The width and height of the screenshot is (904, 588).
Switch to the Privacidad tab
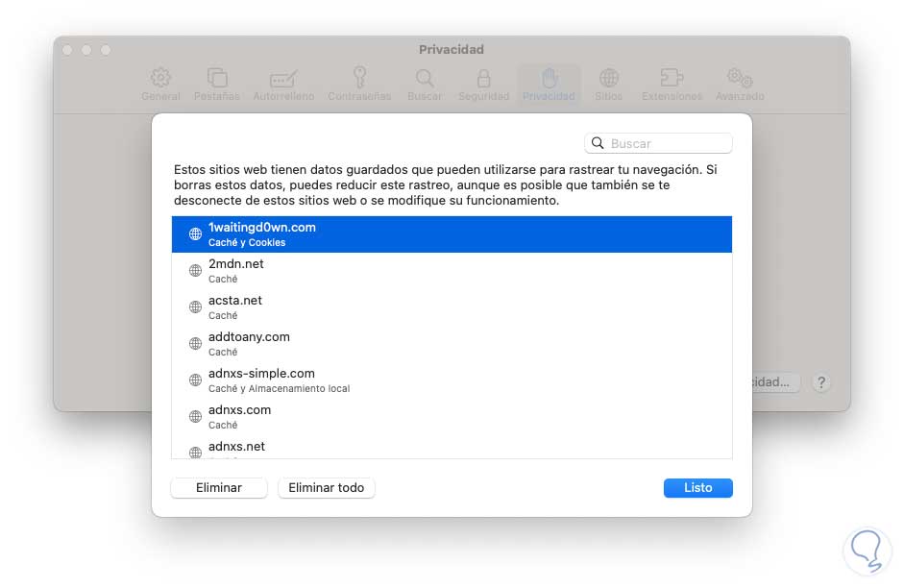click(549, 84)
